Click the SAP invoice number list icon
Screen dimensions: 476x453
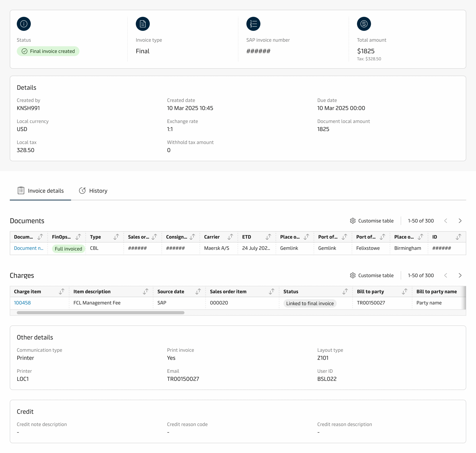coord(253,24)
